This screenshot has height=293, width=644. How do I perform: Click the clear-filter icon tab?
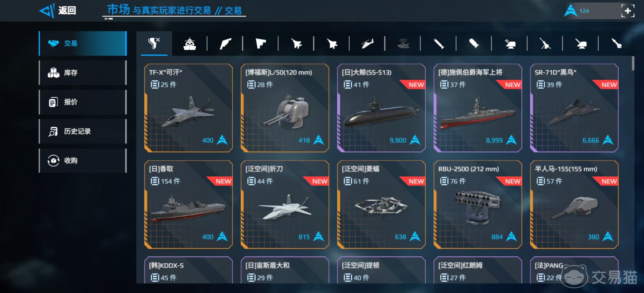(154, 43)
